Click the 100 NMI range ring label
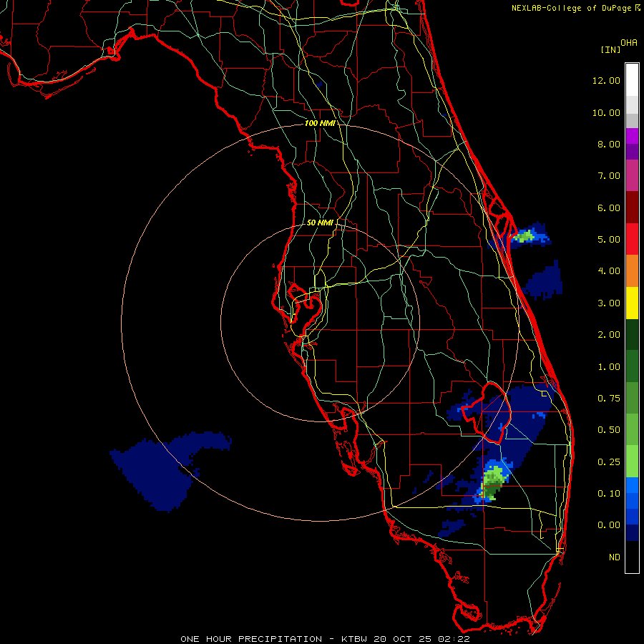The image size is (644, 644). tap(319, 123)
